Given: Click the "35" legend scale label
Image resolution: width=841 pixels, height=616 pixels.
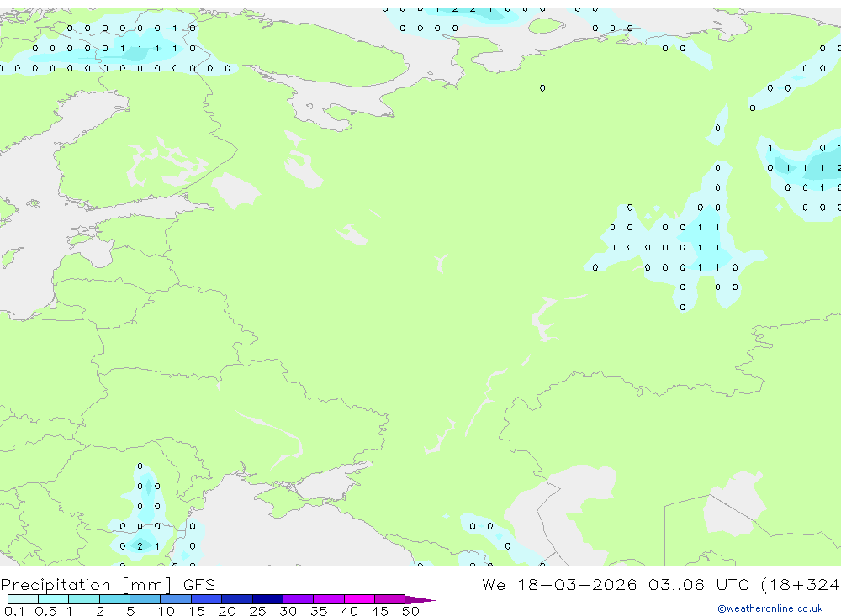Looking at the screenshot, I should point(319,611).
